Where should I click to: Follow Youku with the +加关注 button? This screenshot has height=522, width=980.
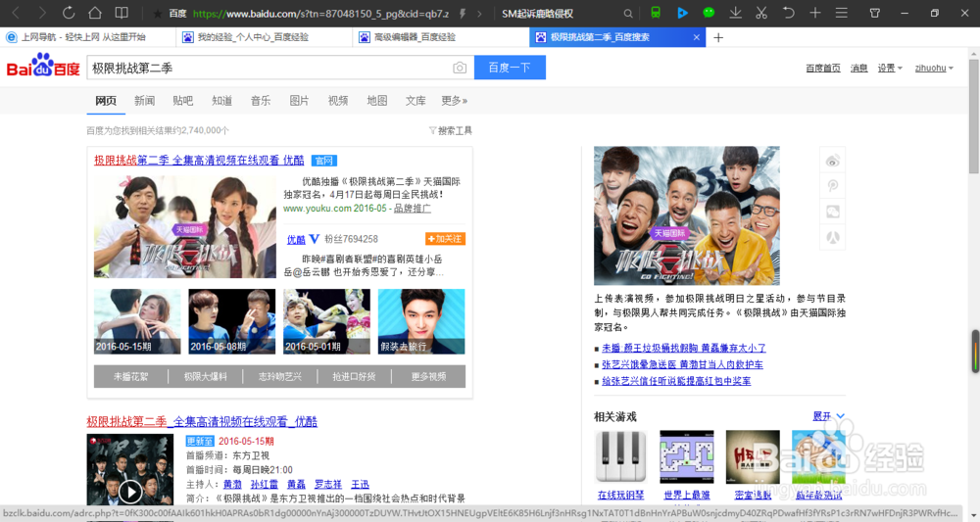tap(445, 239)
